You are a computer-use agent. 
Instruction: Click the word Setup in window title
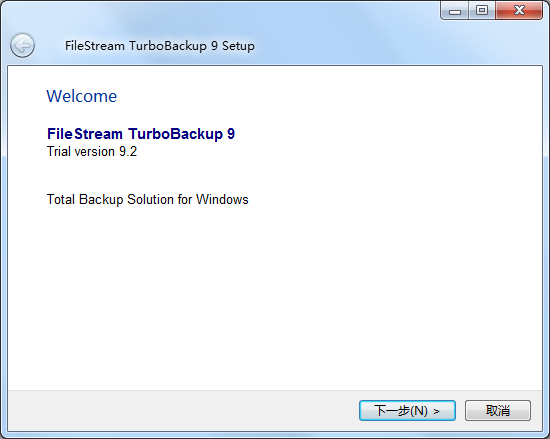pos(238,46)
